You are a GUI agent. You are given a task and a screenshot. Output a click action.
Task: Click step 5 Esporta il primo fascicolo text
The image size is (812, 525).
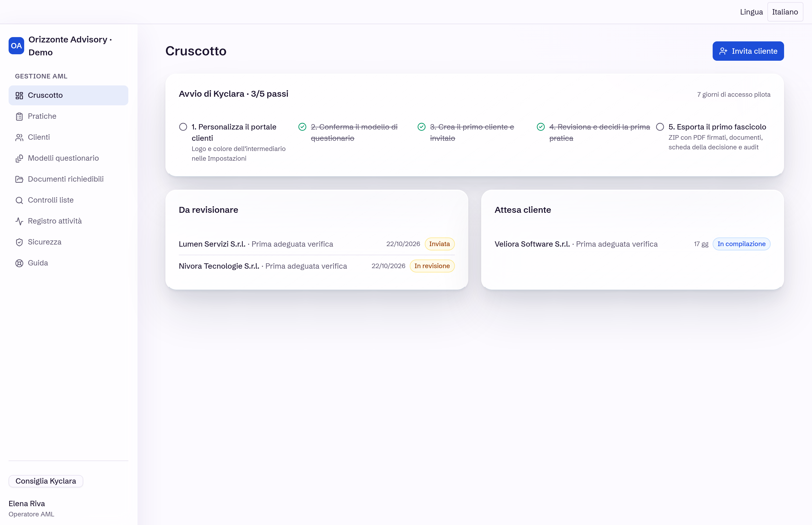717,127
